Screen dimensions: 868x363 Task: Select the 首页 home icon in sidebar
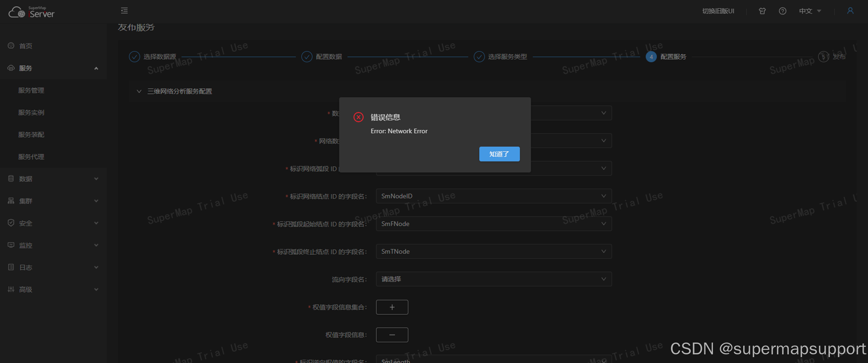click(11, 46)
